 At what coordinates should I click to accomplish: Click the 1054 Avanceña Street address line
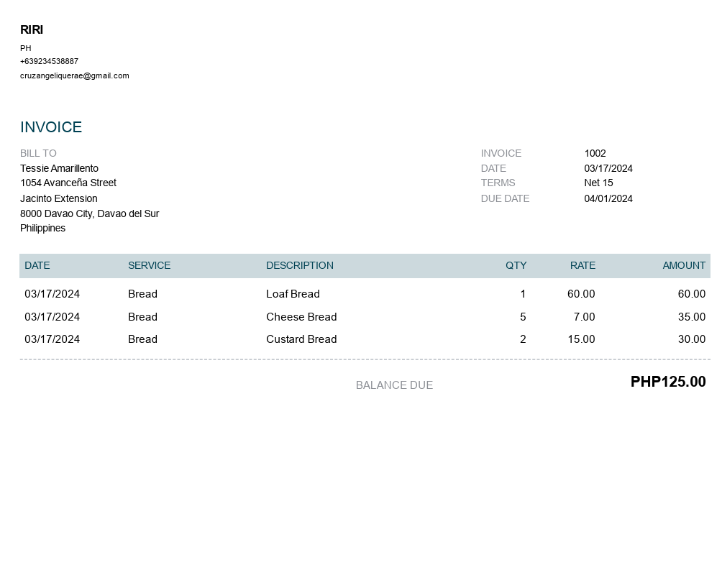(68, 183)
